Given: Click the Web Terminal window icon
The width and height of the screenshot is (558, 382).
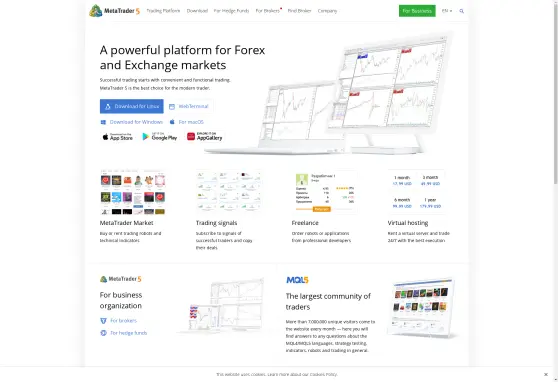Looking at the screenshot, I should click(172, 106).
